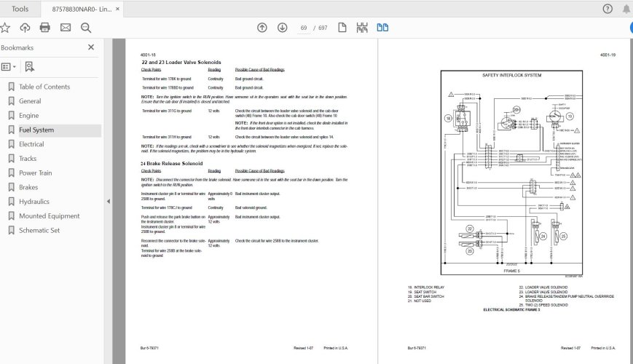Open the Tools tab
This screenshot has height=364, width=633.
click(x=20, y=9)
